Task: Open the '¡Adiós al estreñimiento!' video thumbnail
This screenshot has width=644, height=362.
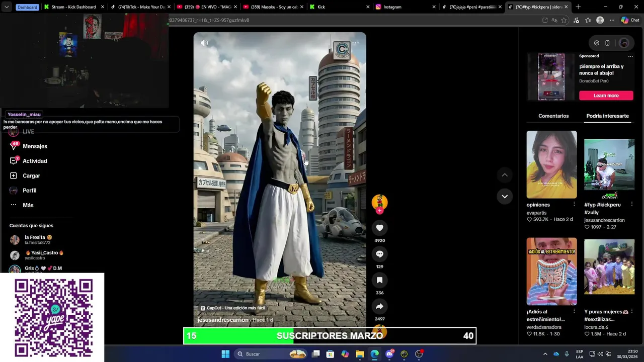Action: tap(551, 271)
